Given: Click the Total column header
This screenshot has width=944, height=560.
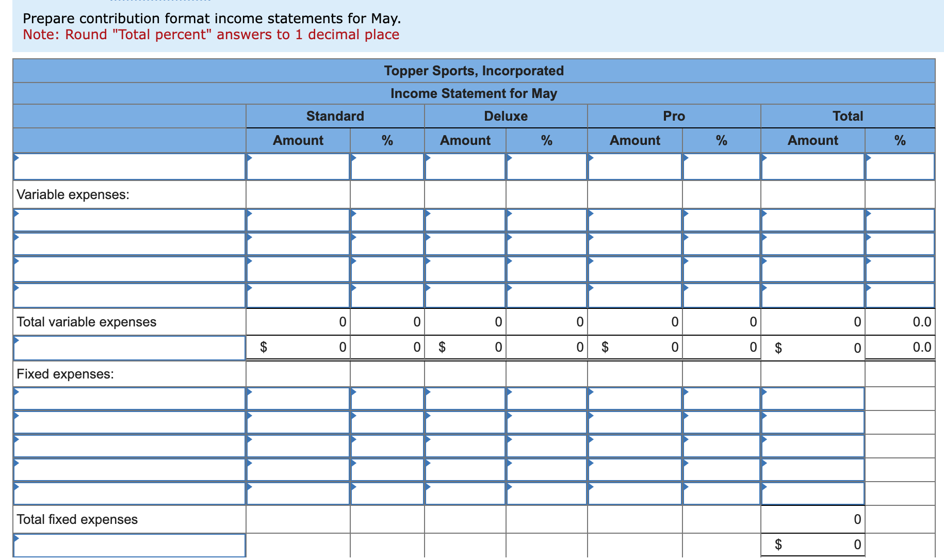Looking at the screenshot, I should (848, 116).
